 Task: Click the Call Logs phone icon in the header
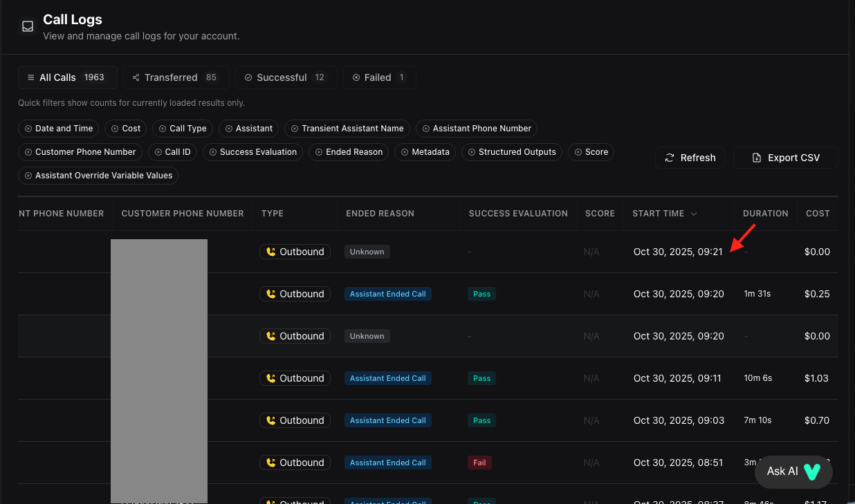coord(27,26)
